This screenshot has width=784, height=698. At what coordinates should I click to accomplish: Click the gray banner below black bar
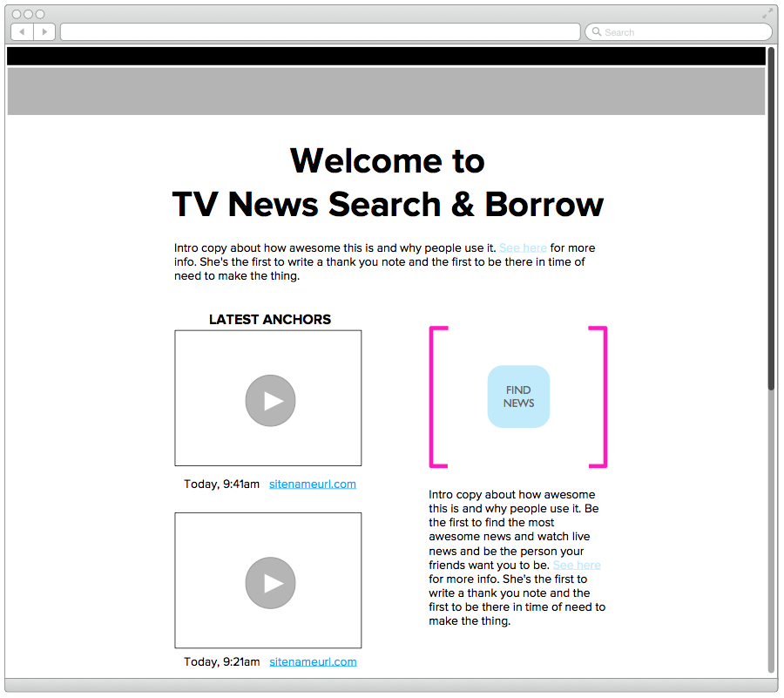(x=386, y=91)
